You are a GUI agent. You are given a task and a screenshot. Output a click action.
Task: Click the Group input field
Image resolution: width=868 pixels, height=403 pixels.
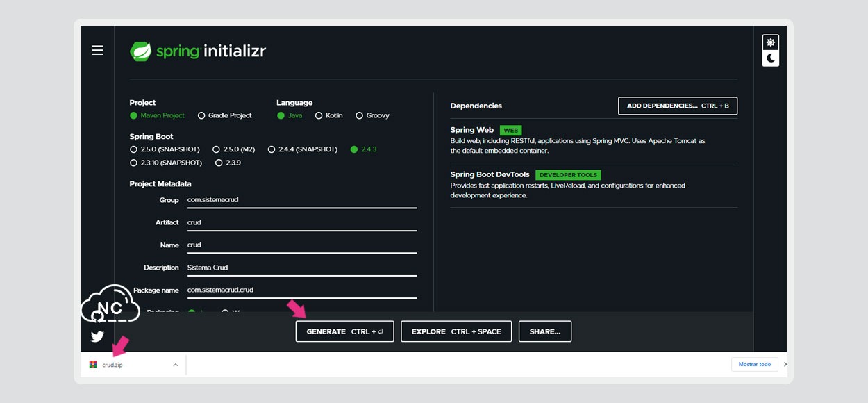(302, 200)
